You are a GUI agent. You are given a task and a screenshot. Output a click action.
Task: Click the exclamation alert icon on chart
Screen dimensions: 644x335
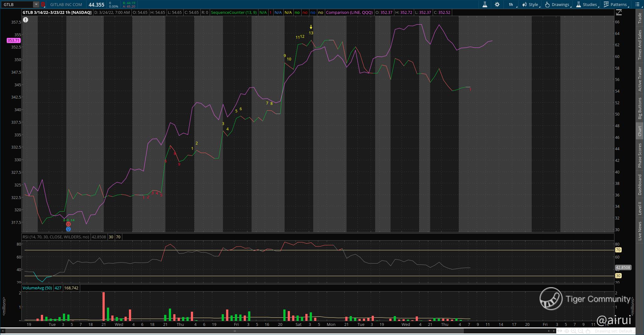(x=25, y=20)
